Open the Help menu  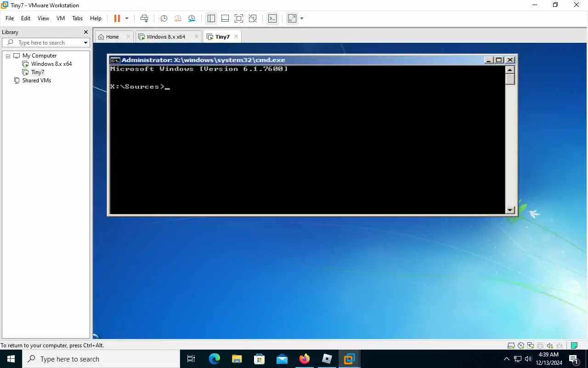click(96, 18)
